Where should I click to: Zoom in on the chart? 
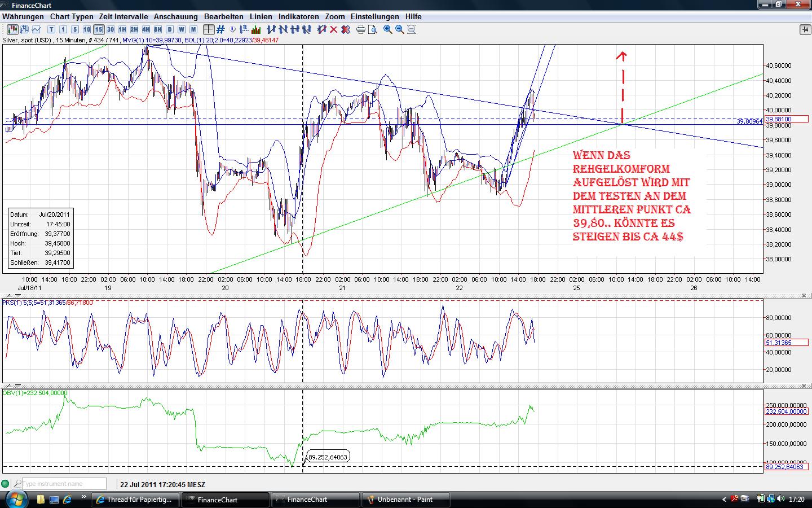click(x=388, y=29)
